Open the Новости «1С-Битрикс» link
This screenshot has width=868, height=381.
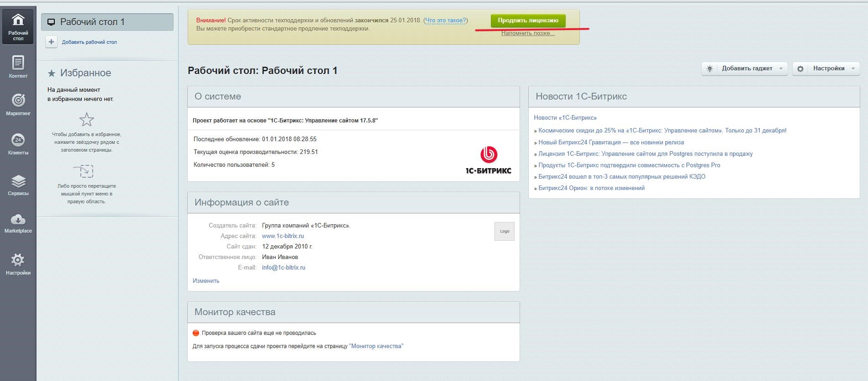565,118
